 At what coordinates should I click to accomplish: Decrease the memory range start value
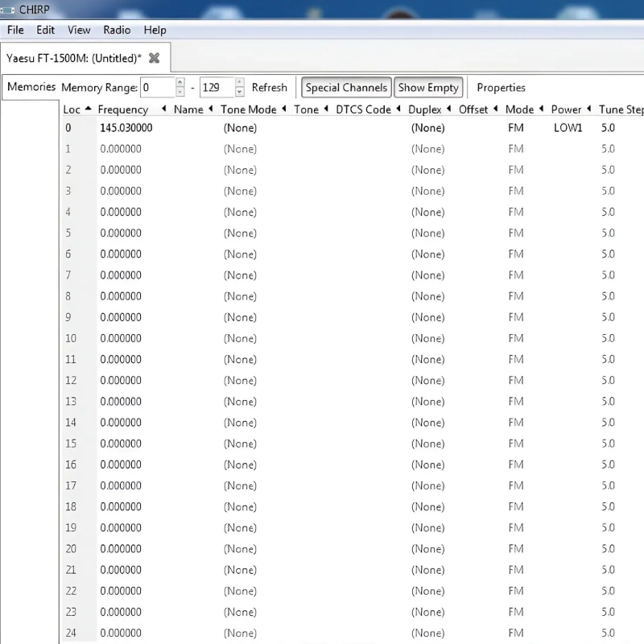(x=180, y=92)
